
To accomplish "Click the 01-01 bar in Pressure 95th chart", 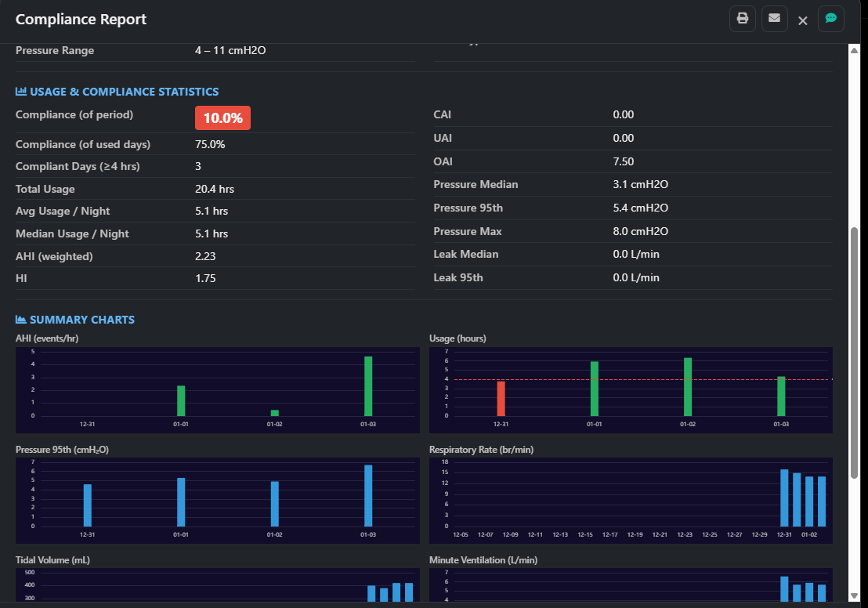I will tap(181, 502).
